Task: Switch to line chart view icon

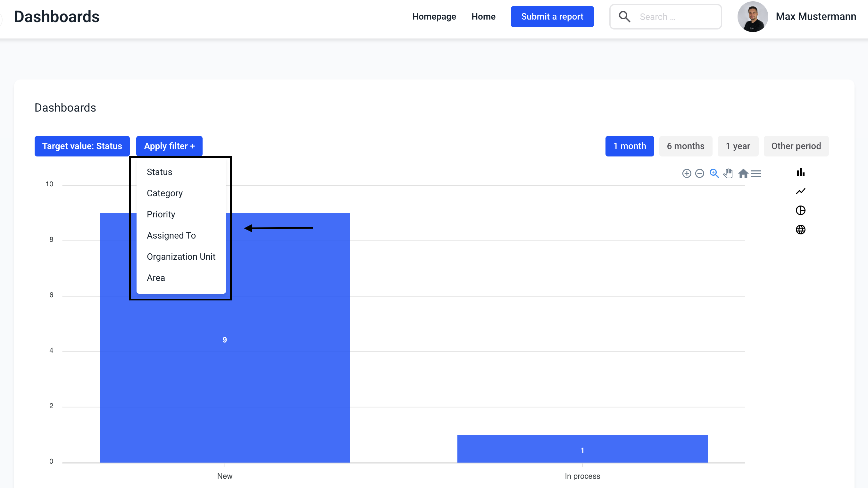Action: (800, 191)
